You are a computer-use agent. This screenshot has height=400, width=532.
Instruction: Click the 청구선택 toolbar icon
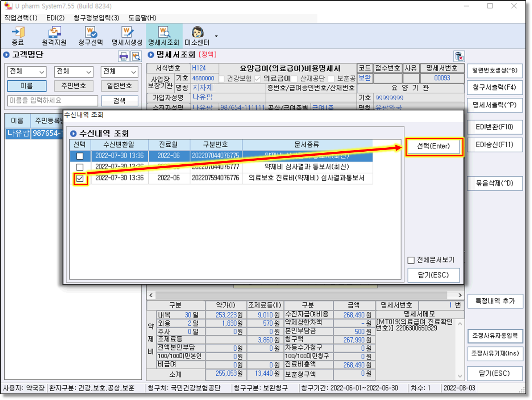(x=91, y=36)
